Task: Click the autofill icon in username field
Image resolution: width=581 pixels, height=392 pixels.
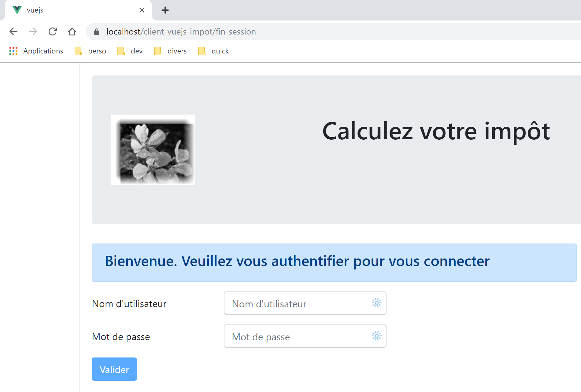Action: point(376,303)
